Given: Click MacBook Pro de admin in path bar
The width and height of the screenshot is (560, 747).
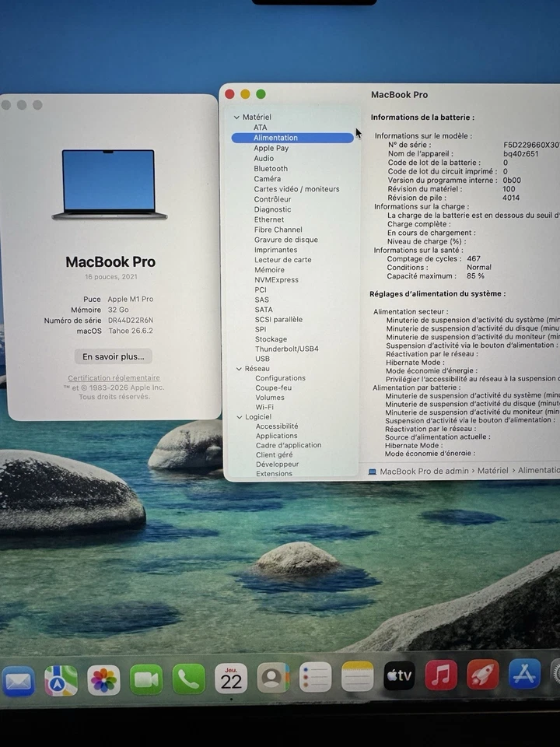Looking at the screenshot, I should point(425,472).
